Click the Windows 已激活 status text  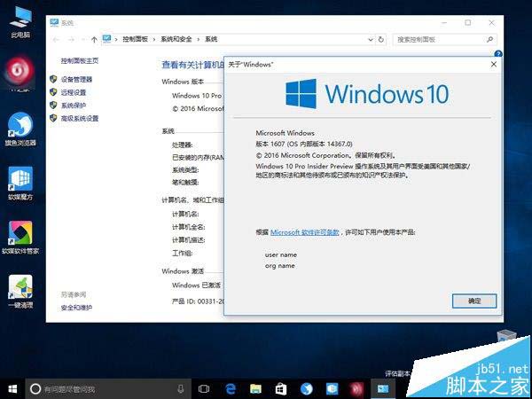[197, 285]
